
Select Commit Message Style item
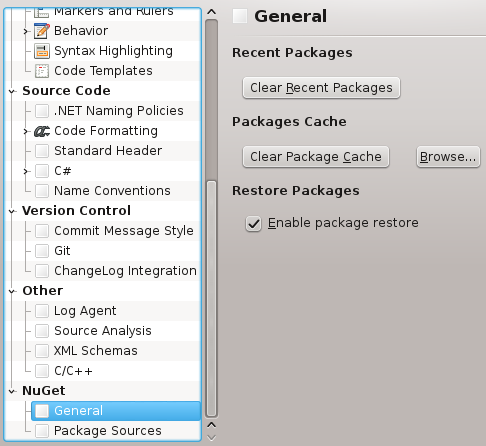point(124,231)
